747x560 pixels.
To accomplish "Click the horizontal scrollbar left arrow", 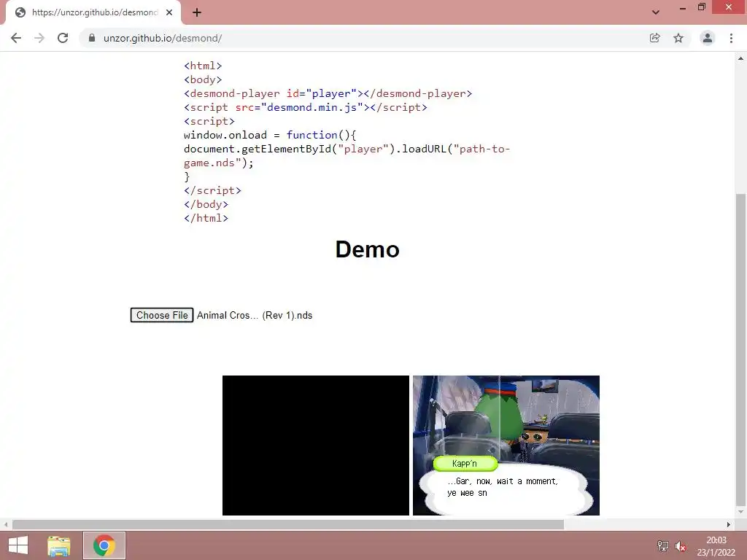I will click(x=6, y=525).
